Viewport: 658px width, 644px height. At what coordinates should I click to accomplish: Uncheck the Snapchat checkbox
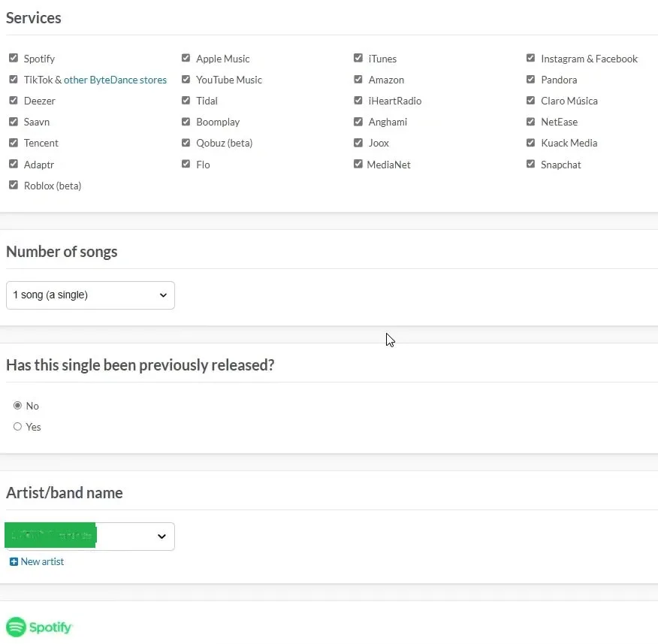click(x=530, y=164)
